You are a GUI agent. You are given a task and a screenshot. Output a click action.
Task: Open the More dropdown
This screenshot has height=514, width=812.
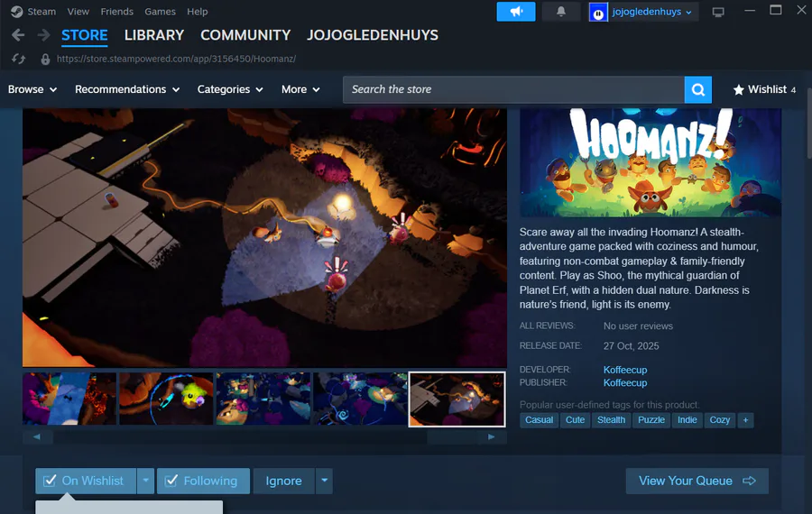[x=300, y=89]
